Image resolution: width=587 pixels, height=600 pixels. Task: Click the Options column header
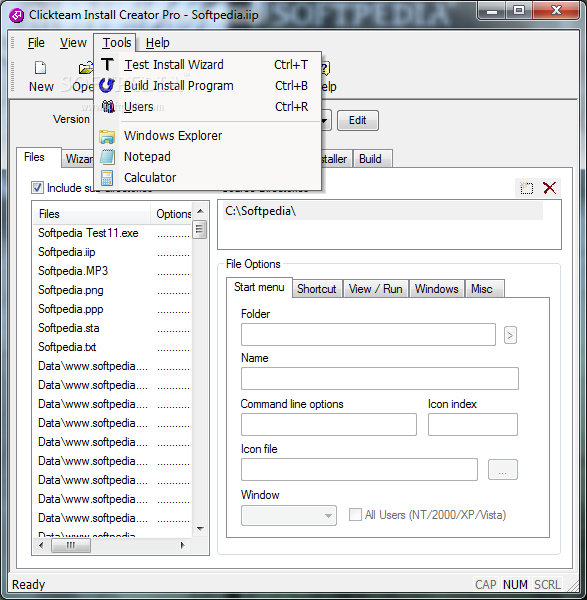pyautogui.click(x=171, y=214)
